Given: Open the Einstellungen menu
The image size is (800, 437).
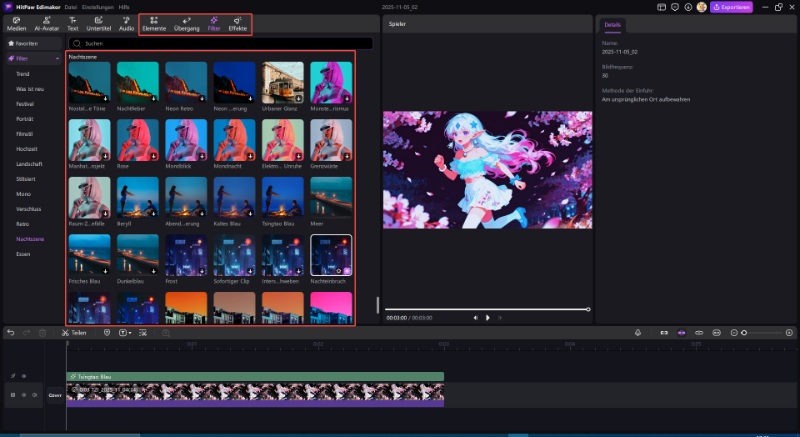Looking at the screenshot, I should coord(97,7).
